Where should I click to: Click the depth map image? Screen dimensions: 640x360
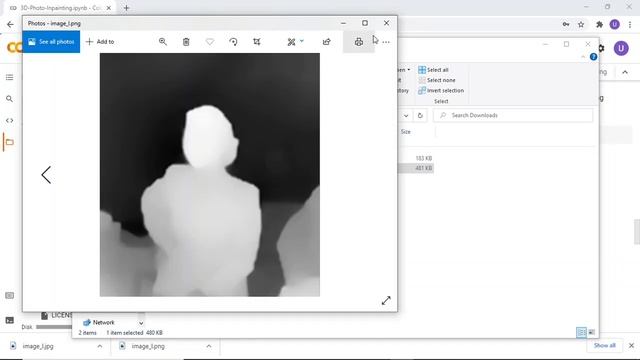click(x=210, y=175)
